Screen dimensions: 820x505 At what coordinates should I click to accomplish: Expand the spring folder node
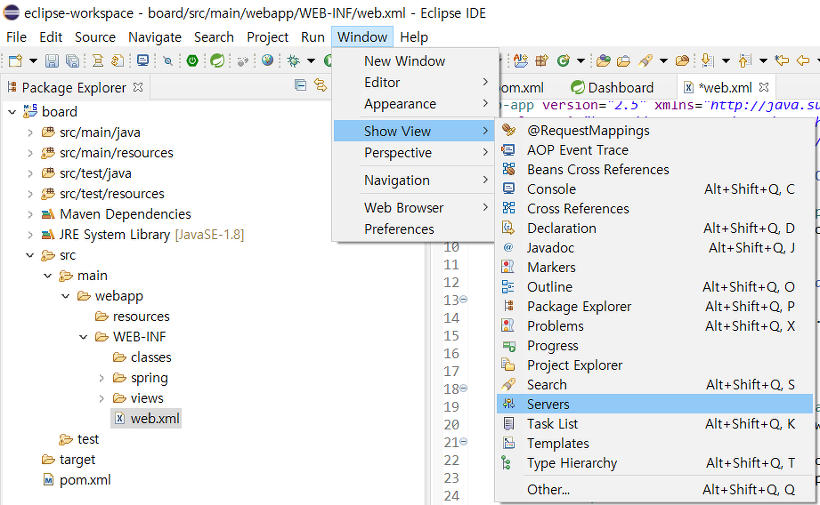(x=101, y=378)
